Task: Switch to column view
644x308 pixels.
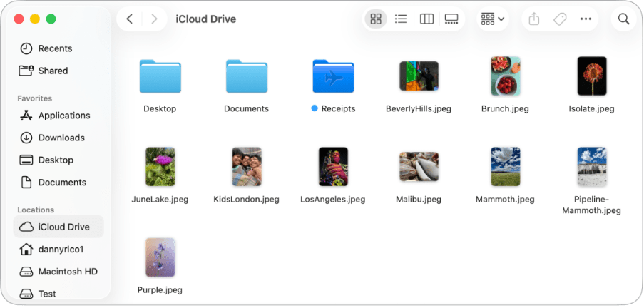Action: tap(426, 19)
